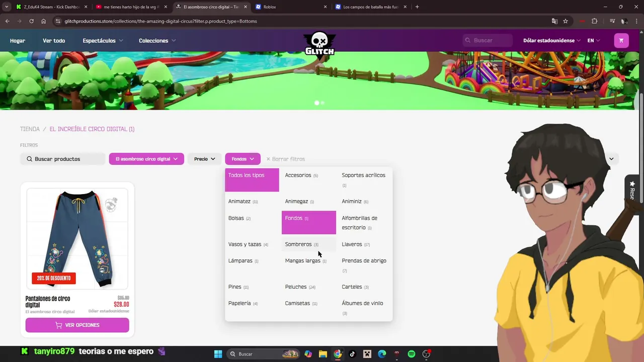
Task: Open the sort dropdown chevron at right
Action: click(611, 159)
